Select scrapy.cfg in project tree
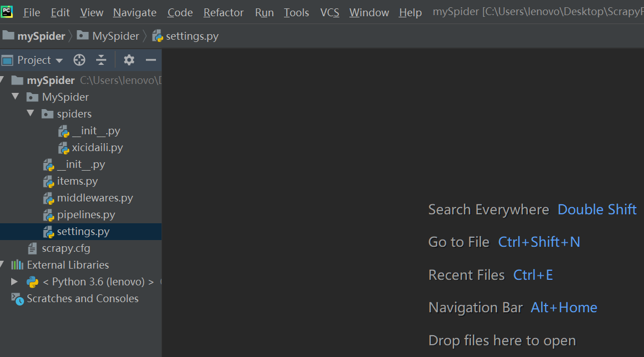Image resolution: width=644 pixels, height=357 pixels. [x=66, y=248]
